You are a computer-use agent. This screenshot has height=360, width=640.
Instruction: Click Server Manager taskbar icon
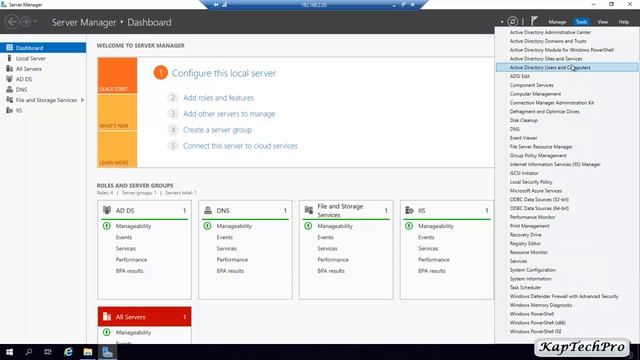(107, 352)
